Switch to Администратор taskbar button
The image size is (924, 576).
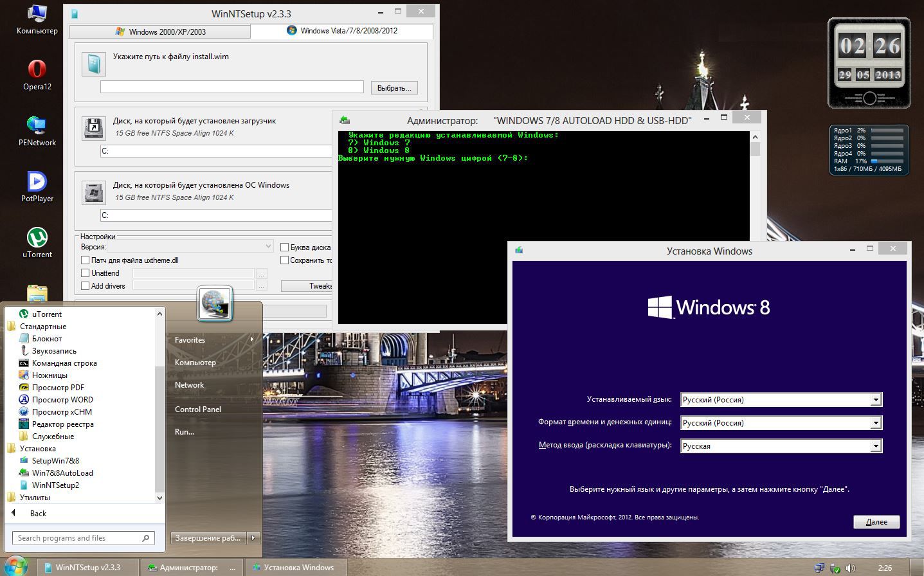[192, 568]
